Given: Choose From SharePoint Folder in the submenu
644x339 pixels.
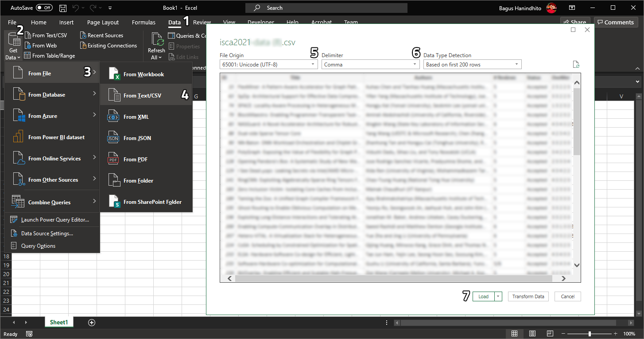Looking at the screenshot, I should click(146, 202).
